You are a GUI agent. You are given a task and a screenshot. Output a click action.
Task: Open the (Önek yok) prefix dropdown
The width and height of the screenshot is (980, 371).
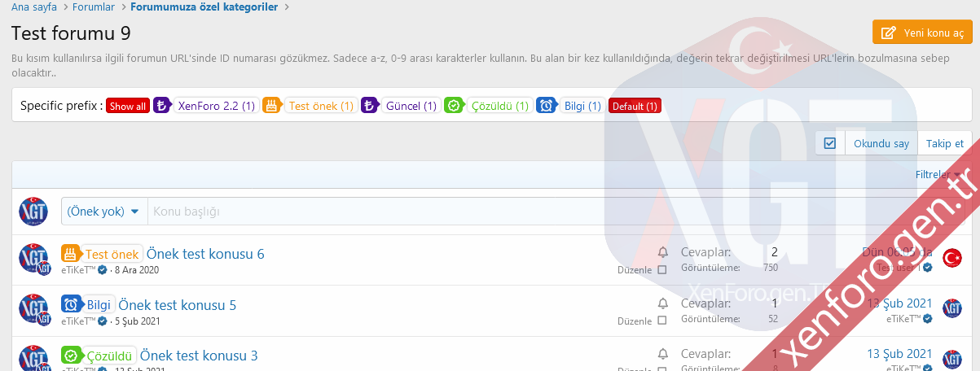pyautogui.click(x=103, y=212)
